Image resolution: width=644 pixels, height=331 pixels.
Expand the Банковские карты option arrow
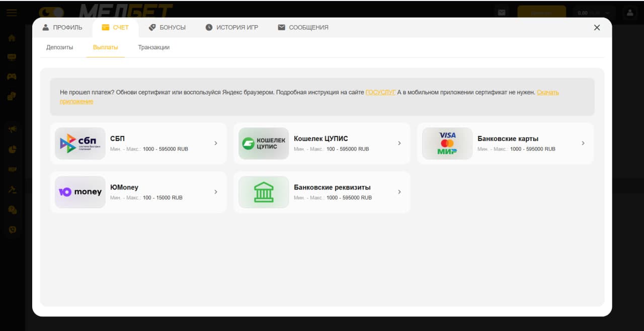click(583, 143)
